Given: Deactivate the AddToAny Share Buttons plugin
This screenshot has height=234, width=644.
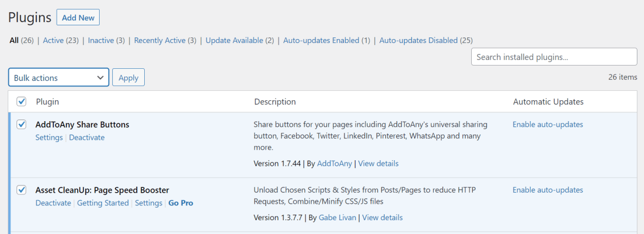Looking at the screenshot, I should 86,138.
